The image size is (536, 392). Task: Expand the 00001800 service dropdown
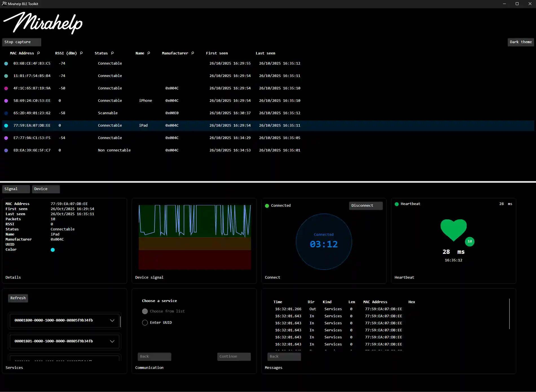[x=112, y=320]
